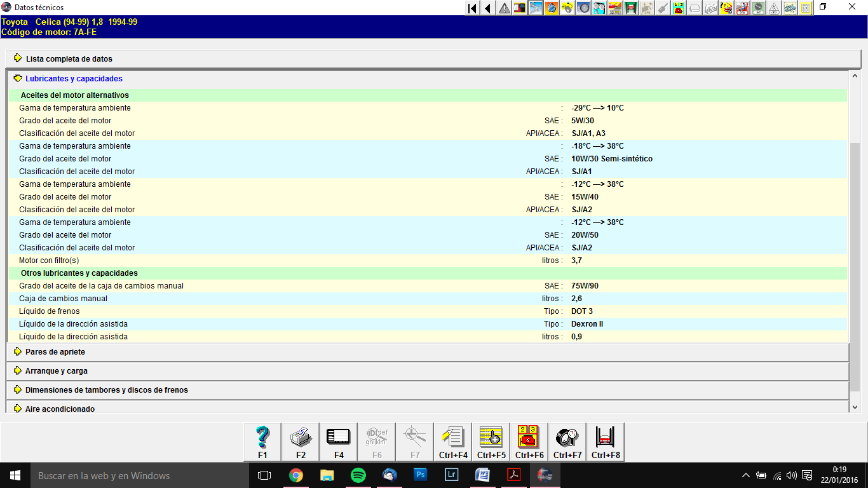Click the yellow question-mark car toolbar icon
Image resolution: width=868 pixels, height=488 pixels.
(726, 8)
